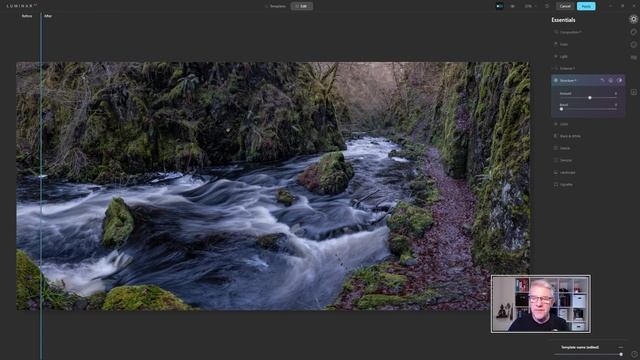
Task: Switch to the Edit tab
Action: pos(302,6)
